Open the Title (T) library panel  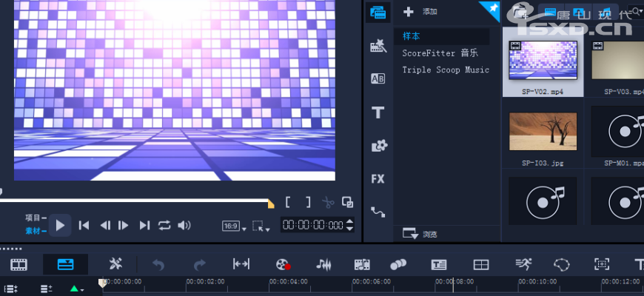pos(378,112)
